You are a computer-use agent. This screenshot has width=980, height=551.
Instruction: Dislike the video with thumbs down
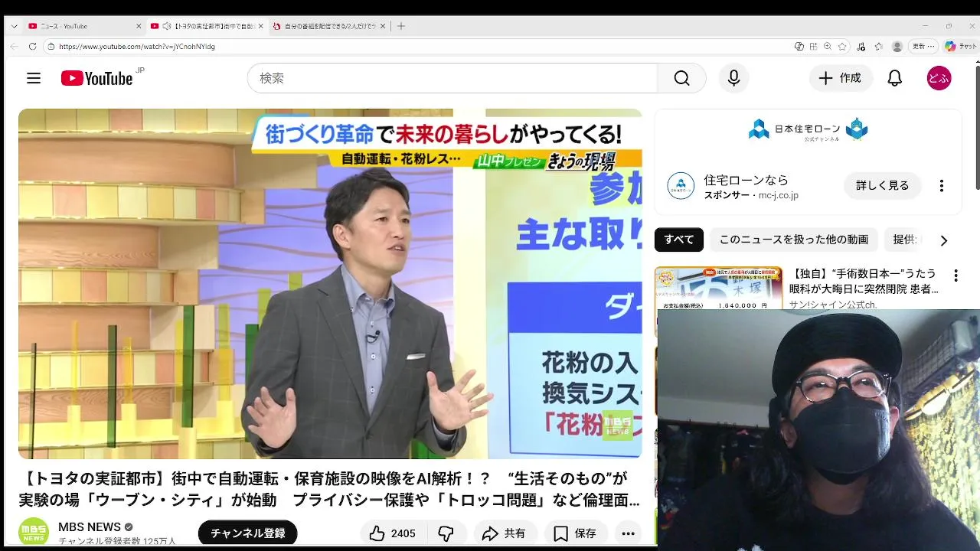point(446,533)
